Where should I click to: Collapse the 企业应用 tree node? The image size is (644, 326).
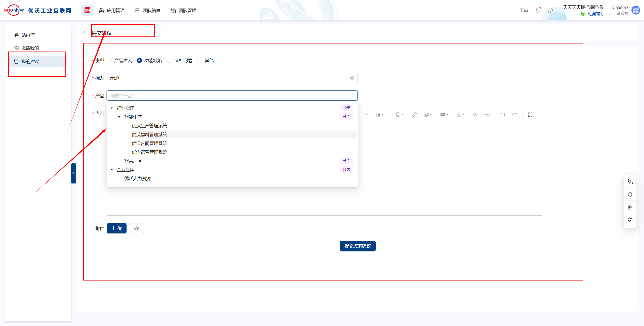112,170
